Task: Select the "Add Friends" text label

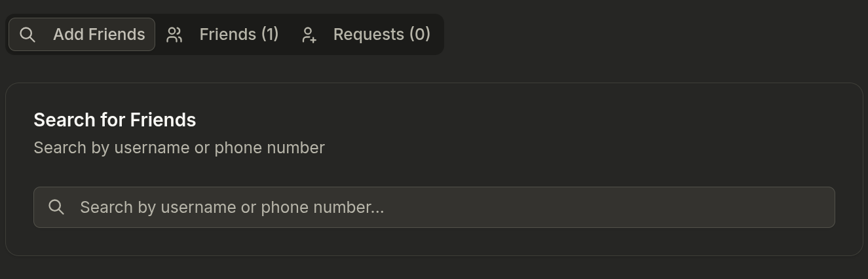Action: tap(99, 35)
